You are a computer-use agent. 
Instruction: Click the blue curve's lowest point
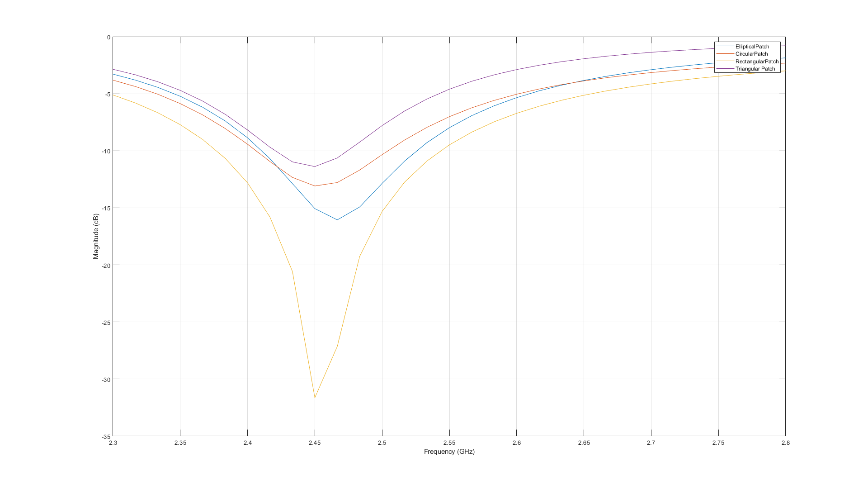coord(337,220)
